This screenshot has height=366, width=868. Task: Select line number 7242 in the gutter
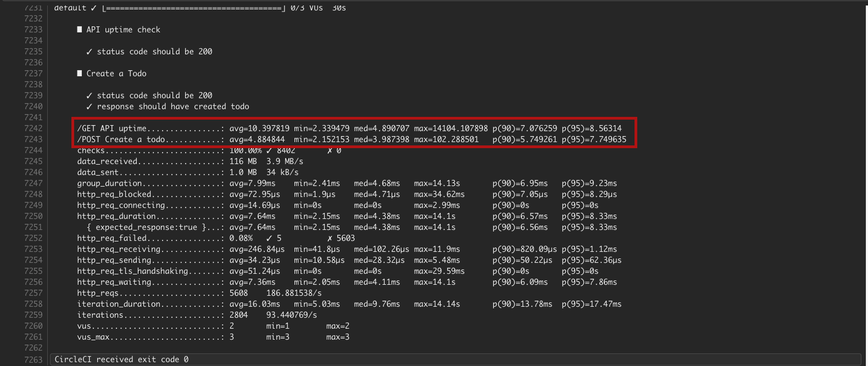(33, 128)
